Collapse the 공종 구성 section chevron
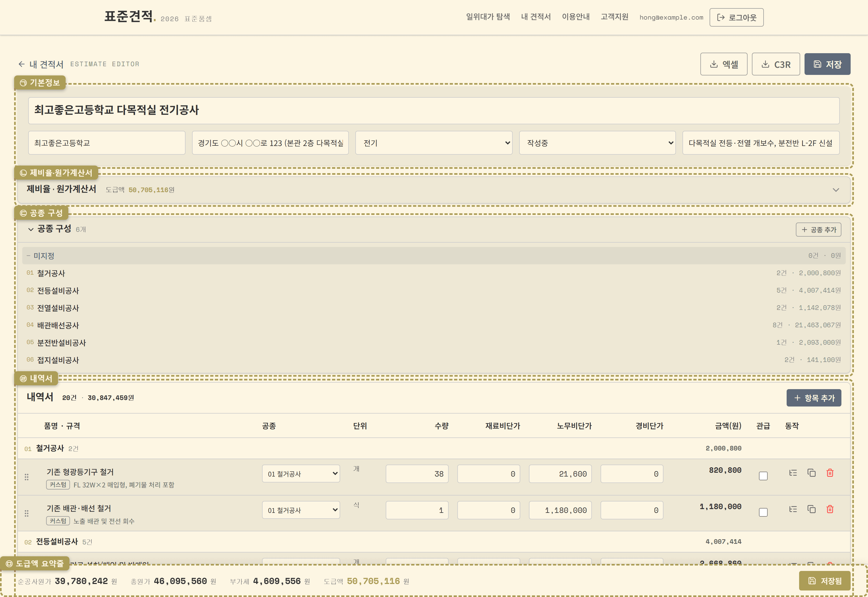The image size is (868, 597). (31, 229)
